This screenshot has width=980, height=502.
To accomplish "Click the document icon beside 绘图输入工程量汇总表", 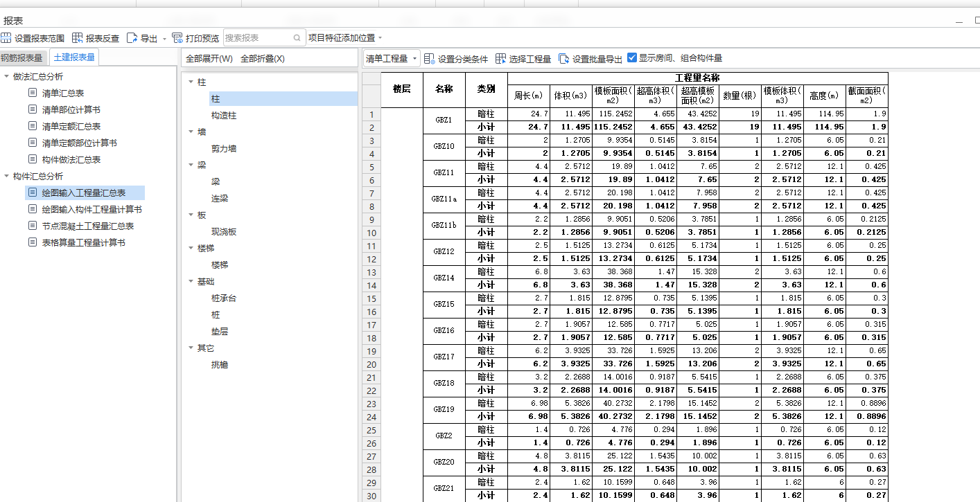I will (32, 192).
